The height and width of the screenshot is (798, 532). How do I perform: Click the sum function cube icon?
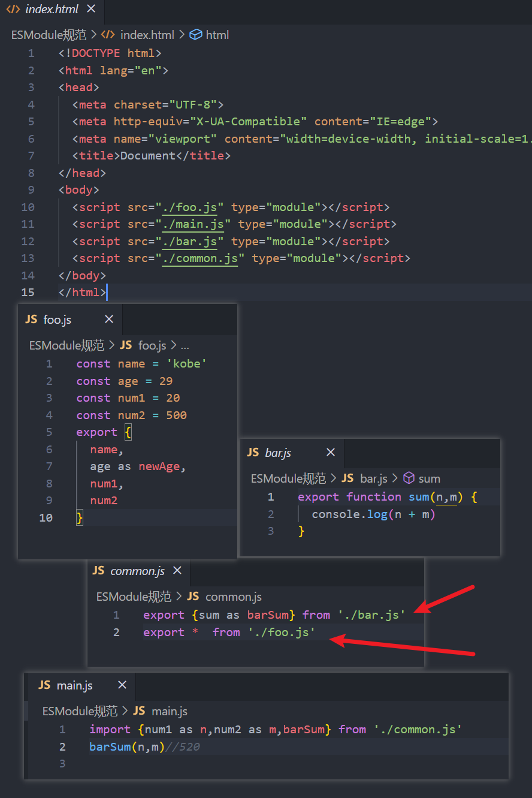(x=409, y=478)
